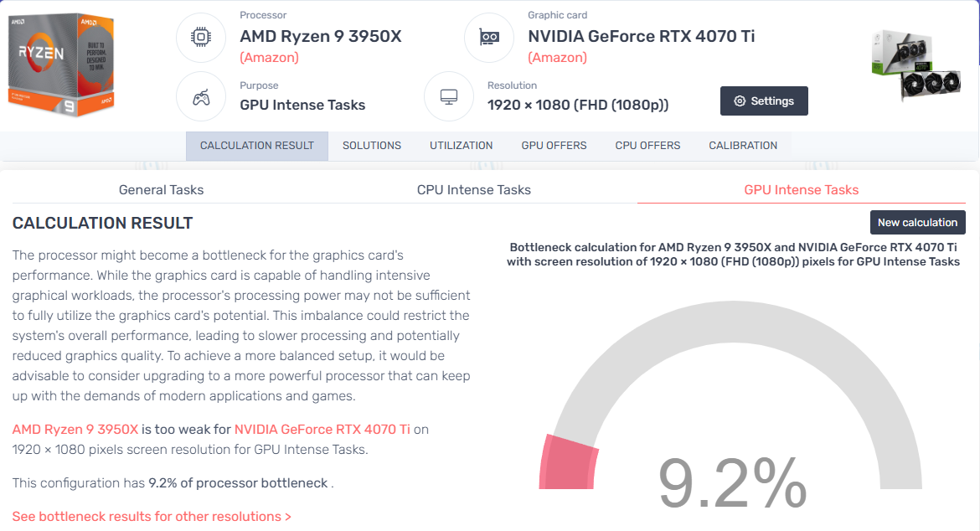Viewport: 980px width, 531px height.
Task: Click the graphics card icon
Action: click(489, 38)
